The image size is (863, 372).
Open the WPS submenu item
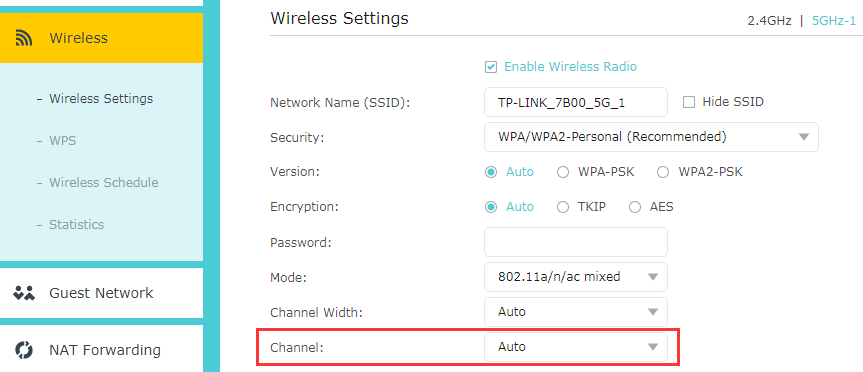pos(62,141)
